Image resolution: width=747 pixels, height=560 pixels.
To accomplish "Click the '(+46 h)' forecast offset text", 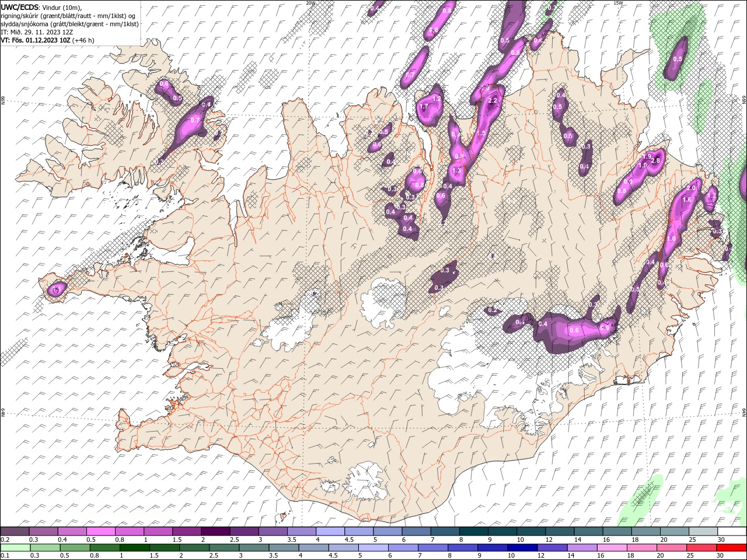I will point(83,40).
